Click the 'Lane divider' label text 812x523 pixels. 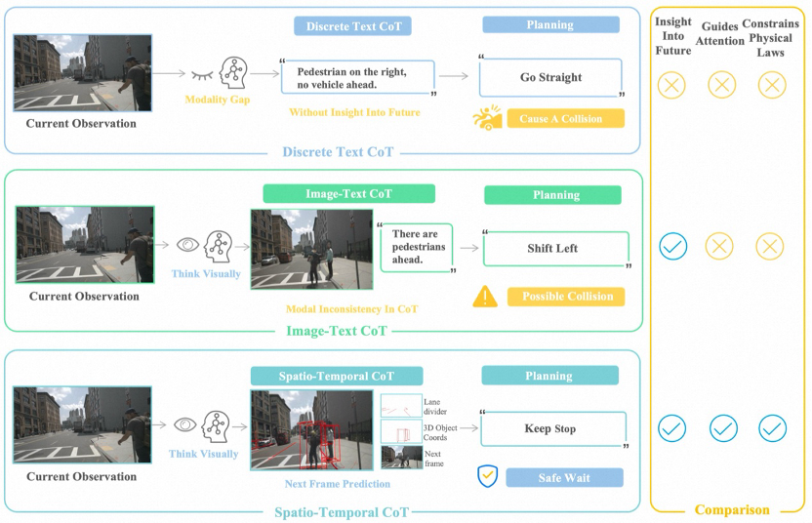pyautogui.click(x=435, y=407)
